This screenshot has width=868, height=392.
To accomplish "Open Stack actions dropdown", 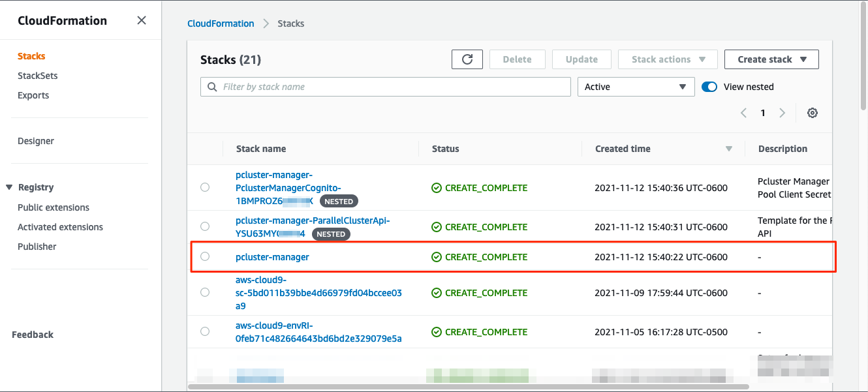I will (668, 59).
